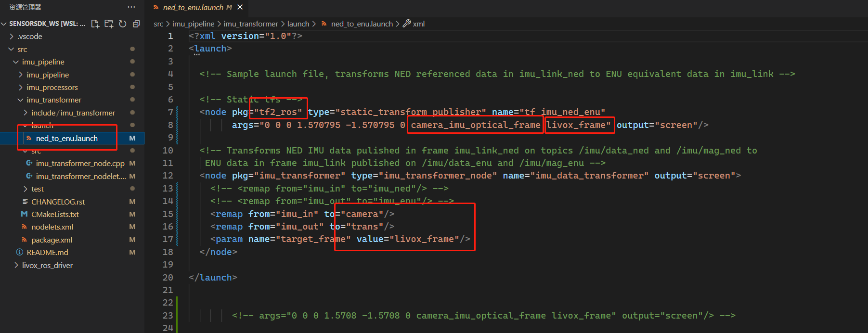868x333 pixels.
Task: Click the XML icon beside package.xml
Action: [x=24, y=240]
